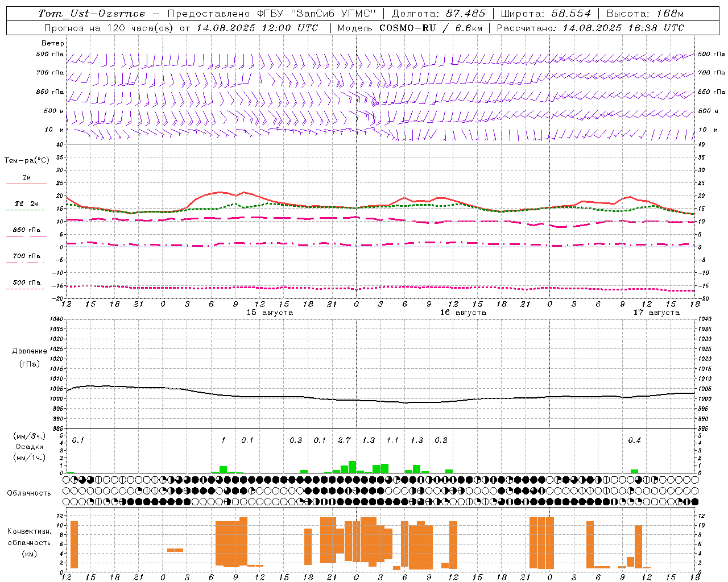The height and width of the screenshot is (582, 728).
Task: Click the Давление pressure section label
Action: pos(30,351)
